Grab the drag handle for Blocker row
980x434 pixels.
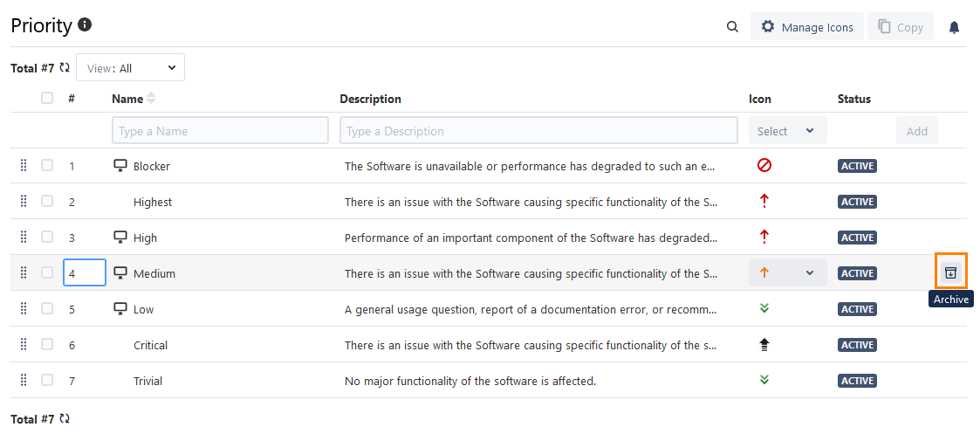pos(24,166)
